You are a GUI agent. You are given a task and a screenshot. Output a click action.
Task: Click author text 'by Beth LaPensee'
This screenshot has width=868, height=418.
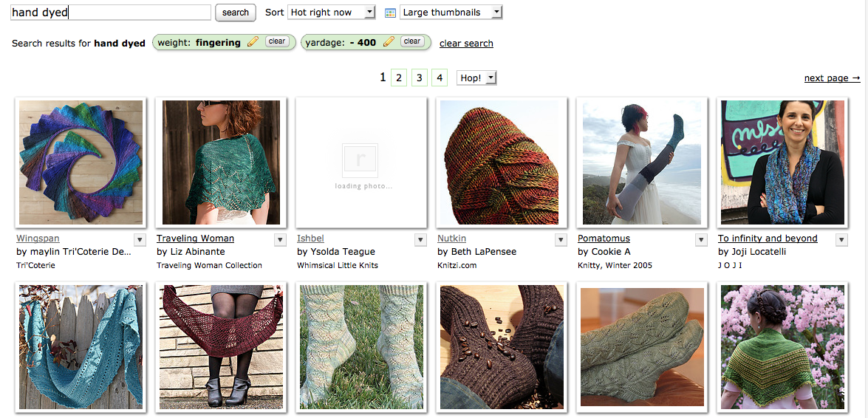click(x=476, y=251)
